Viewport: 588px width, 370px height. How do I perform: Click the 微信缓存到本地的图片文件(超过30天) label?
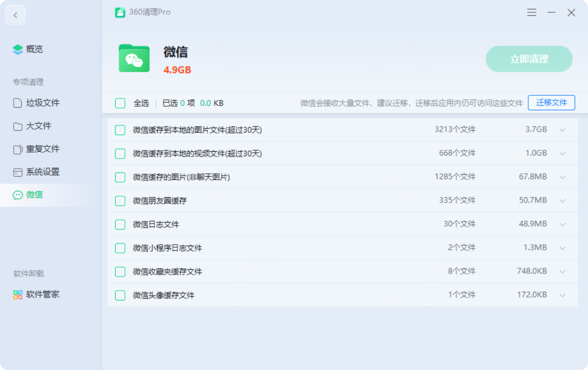pyautogui.click(x=197, y=130)
